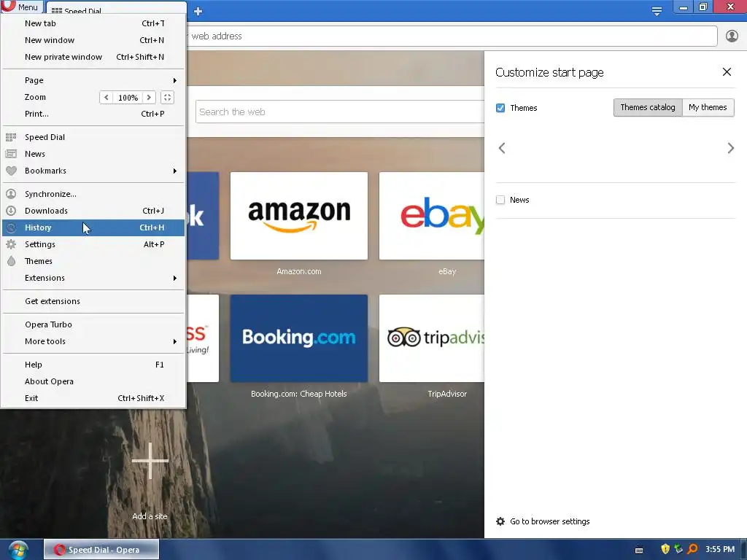Viewport: 747px width, 560px height.
Task: Increase zoom with right arrow
Action: coord(149,98)
